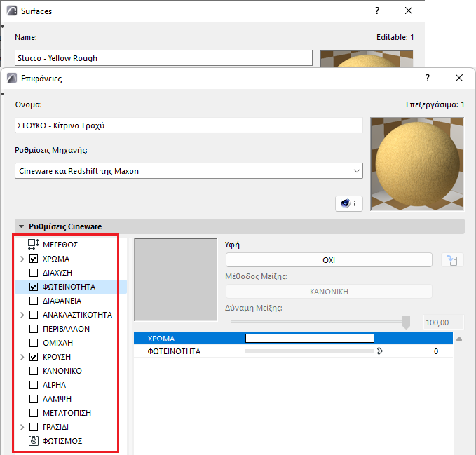
Task: Select the ΦΩΤΙΣΜΟΣ lighting icon
Action: 34,441
